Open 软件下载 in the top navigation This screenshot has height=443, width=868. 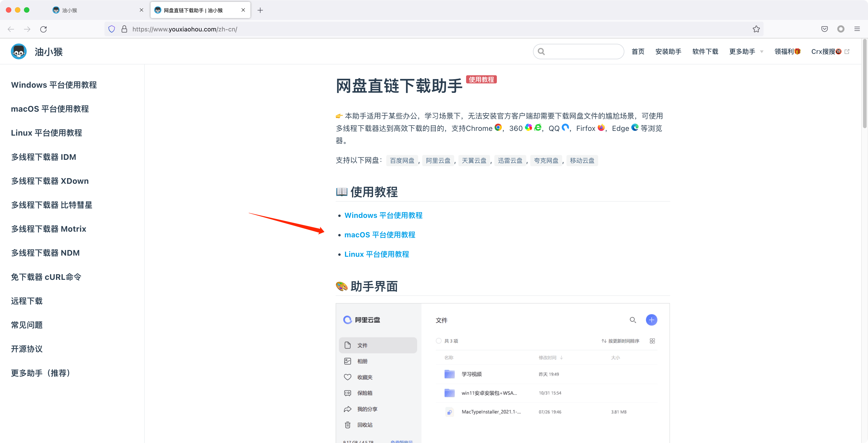pos(705,52)
